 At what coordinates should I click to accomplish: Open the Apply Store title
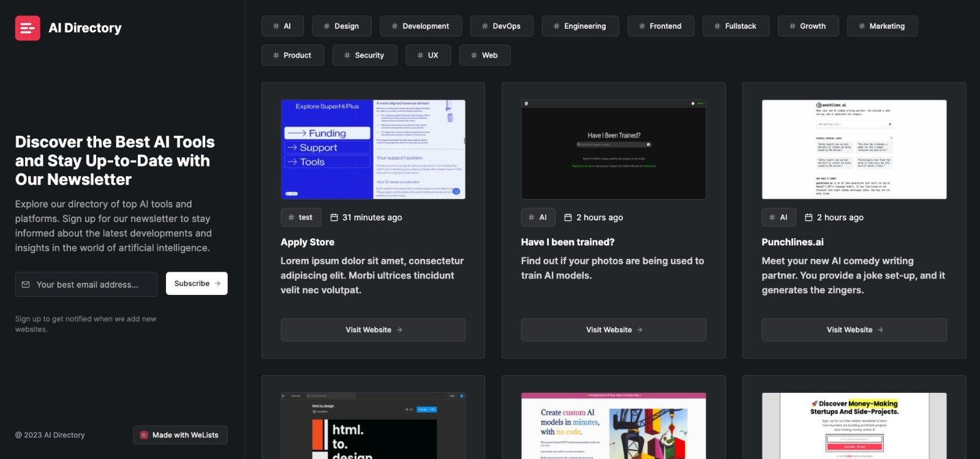(x=307, y=242)
